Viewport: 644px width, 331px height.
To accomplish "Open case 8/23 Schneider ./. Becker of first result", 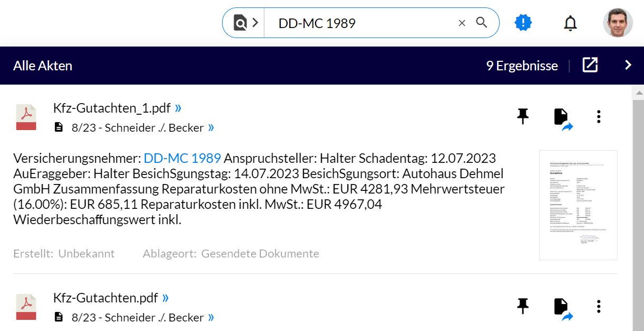I will coord(137,127).
